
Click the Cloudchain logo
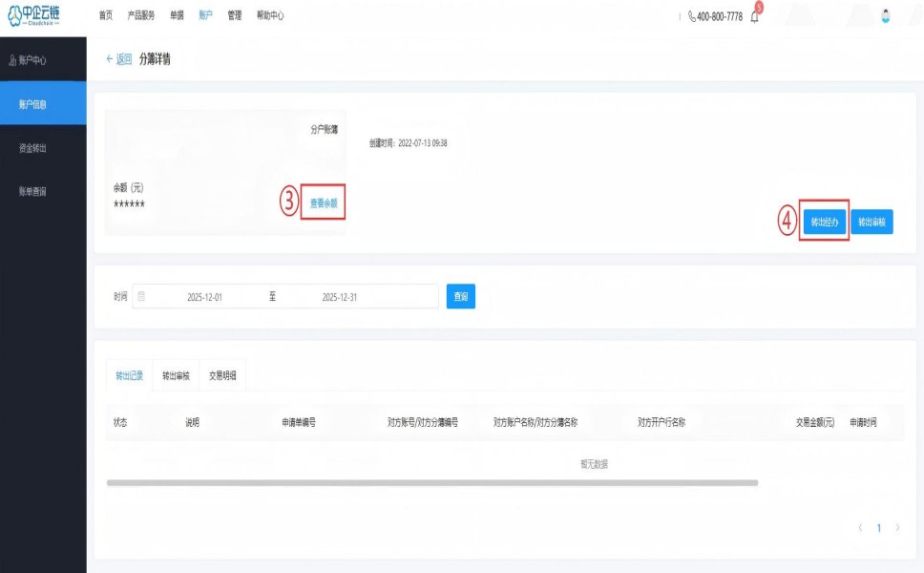pyautogui.click(x=33, y=15)
